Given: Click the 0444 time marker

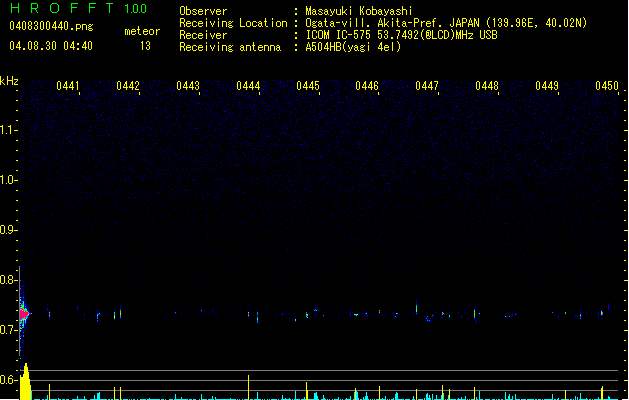Looking at the screenshot, I should [248, 86].
